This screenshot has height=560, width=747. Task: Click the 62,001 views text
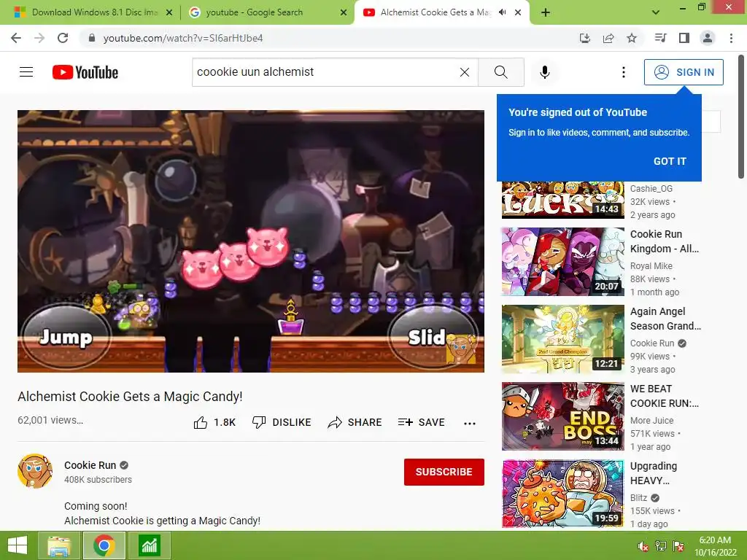click(x=50, y=421)
